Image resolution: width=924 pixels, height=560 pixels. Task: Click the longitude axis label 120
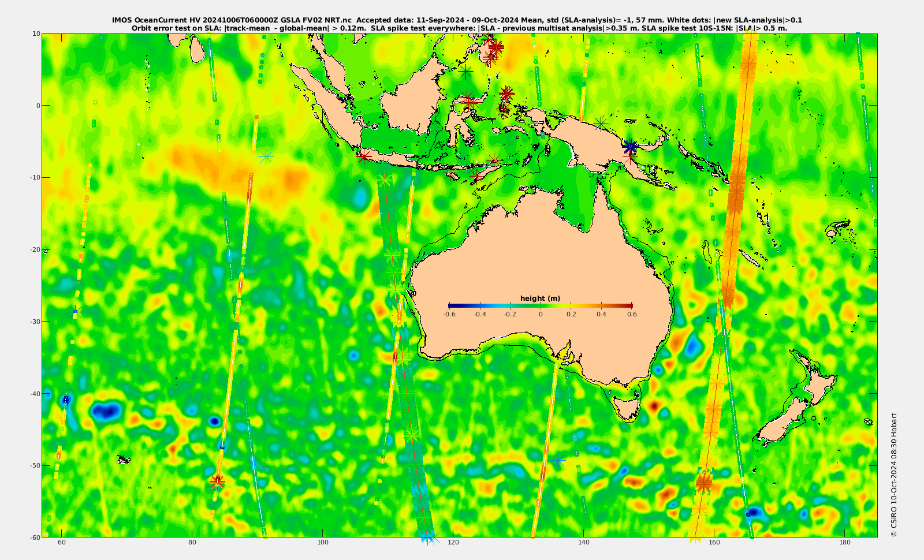[453, 542]
